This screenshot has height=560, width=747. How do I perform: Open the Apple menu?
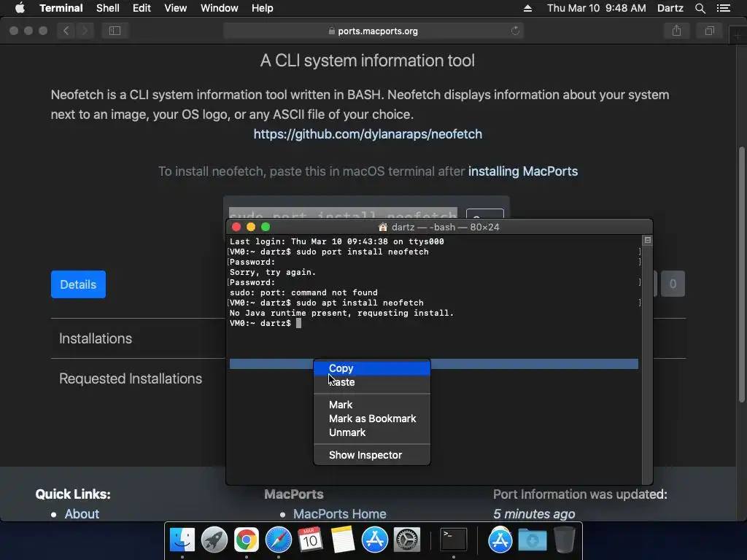pos(20,8)
